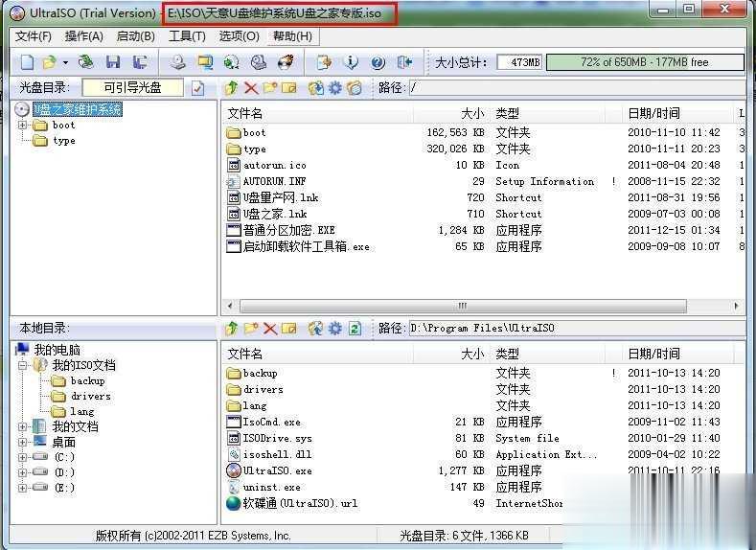Click the information 'i' bubble icon

pyautogui.click(x=352, y=62)
